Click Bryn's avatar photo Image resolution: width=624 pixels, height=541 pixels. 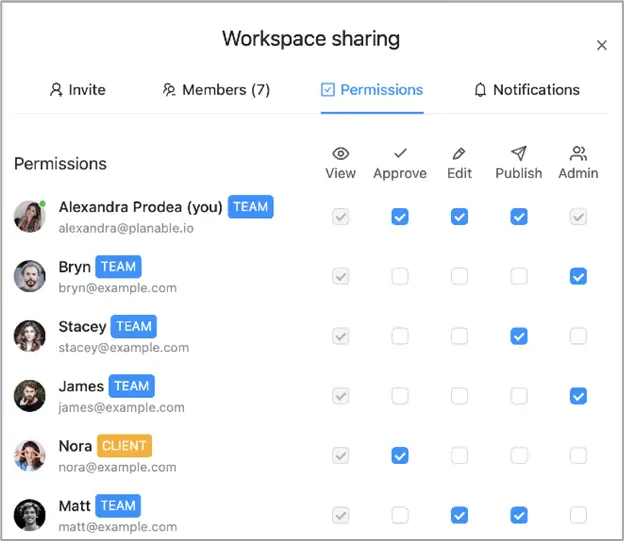(29, 276)
